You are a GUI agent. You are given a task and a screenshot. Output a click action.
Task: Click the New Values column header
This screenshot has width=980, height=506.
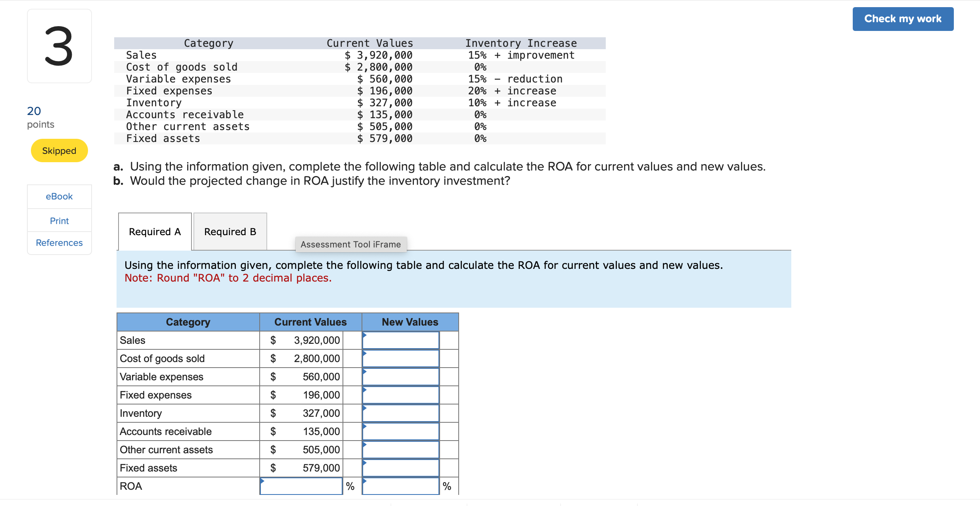pyautogui.click(x=410, y=322)
